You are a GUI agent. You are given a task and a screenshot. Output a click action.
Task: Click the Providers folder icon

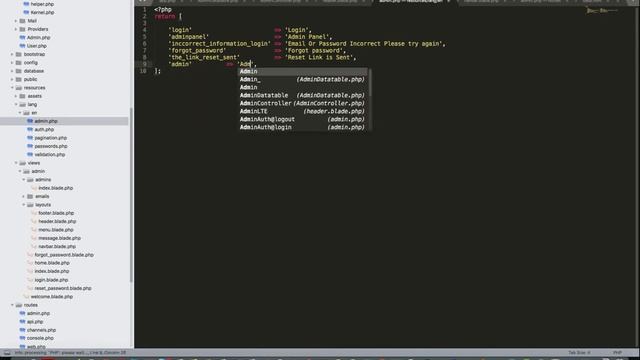[x=22, y=29]
